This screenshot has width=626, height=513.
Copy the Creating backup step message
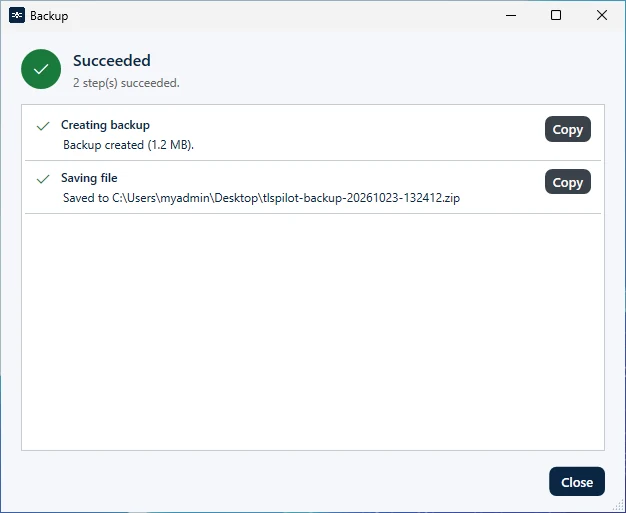[567, 129]
